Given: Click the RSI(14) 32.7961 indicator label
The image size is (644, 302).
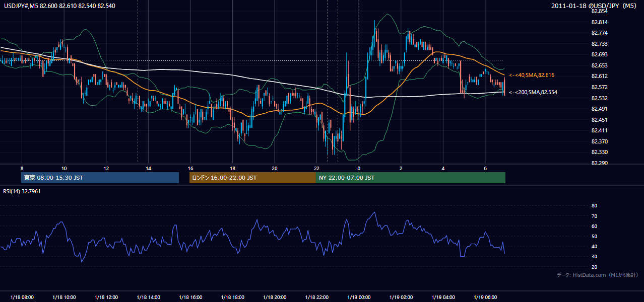Looking at the screenshot, I should [22, 191].
